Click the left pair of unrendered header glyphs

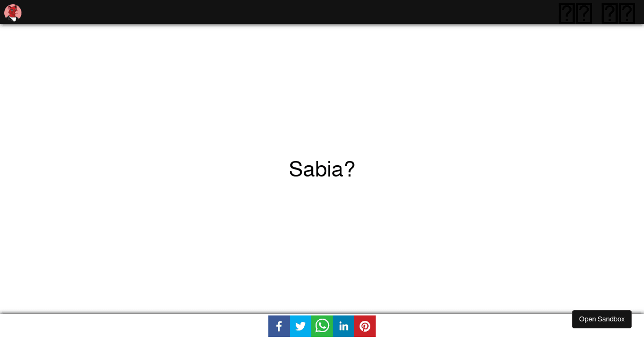coord(575,13)
